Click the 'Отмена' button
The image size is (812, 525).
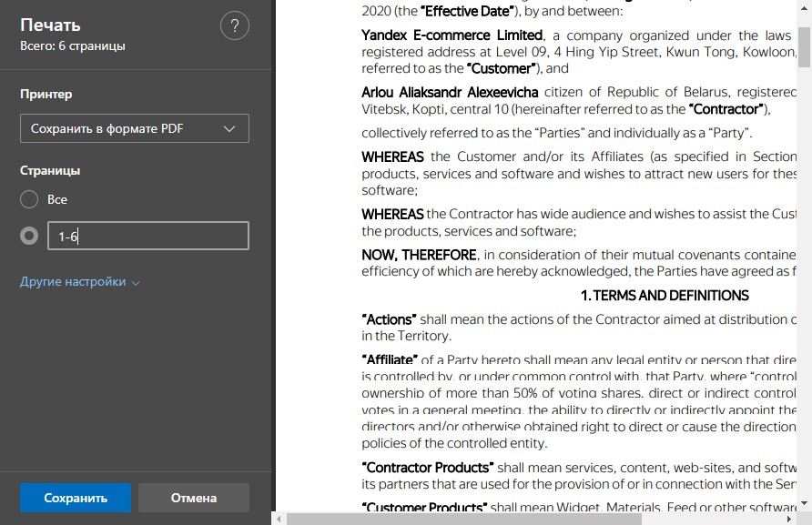point(194,498)
